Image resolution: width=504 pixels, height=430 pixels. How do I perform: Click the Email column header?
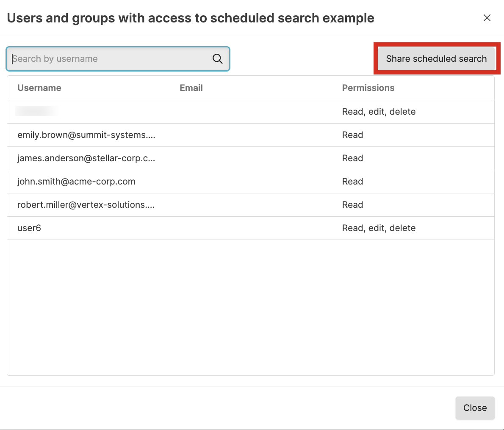191,88
